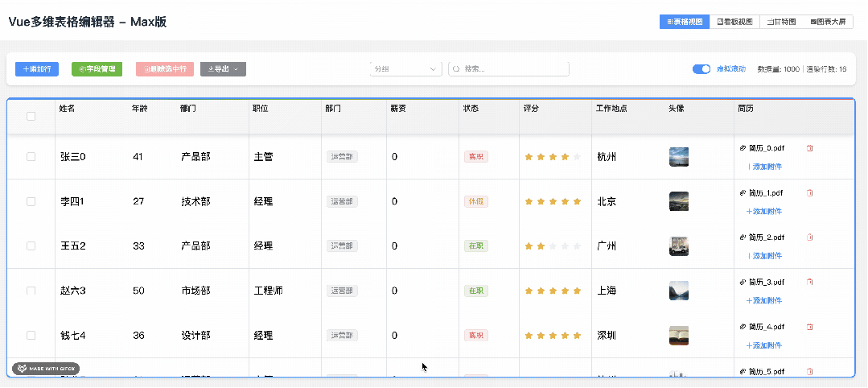Click the 状态 column header

coord(471,109)
